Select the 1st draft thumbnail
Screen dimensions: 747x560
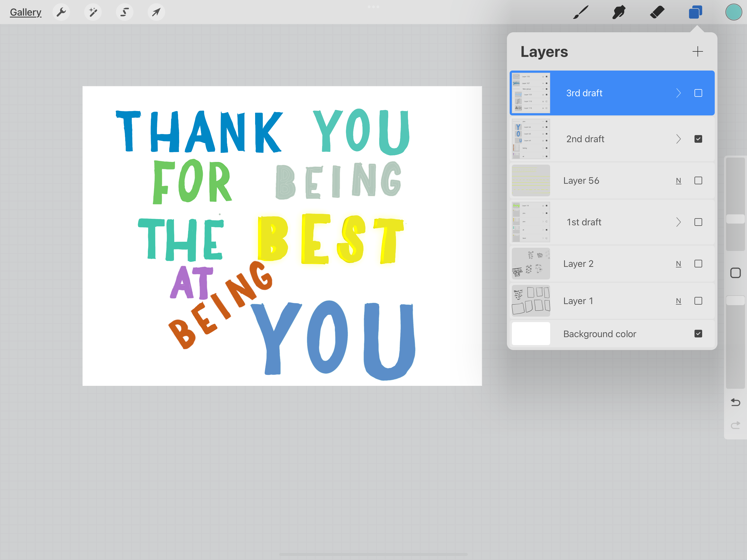pyautogui.click(x=531, y=222)
